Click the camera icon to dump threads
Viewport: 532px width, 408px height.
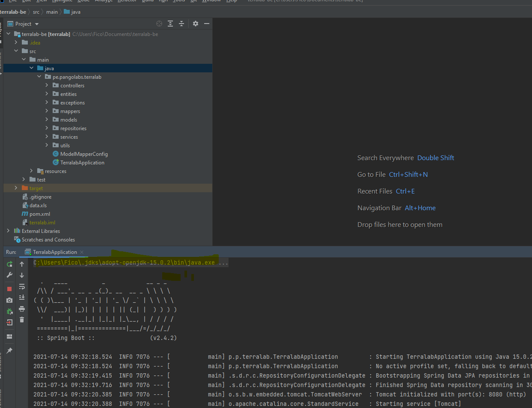click(9, 301)
